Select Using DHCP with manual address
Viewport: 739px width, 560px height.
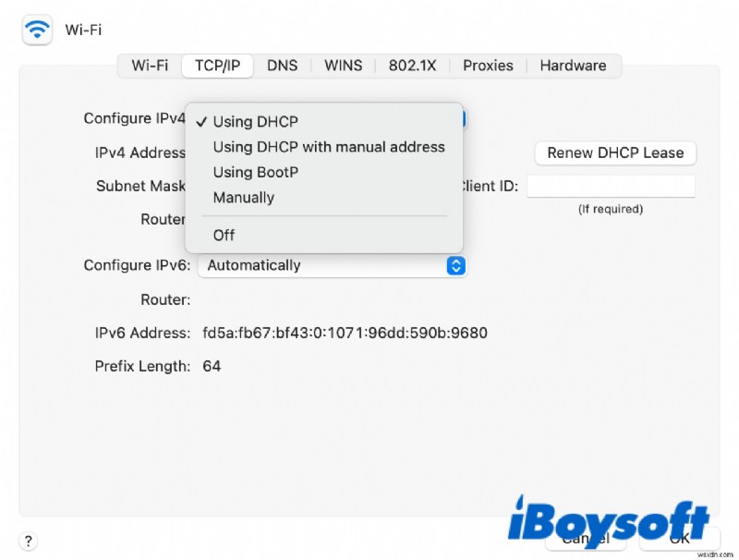[x=324, y=147]
